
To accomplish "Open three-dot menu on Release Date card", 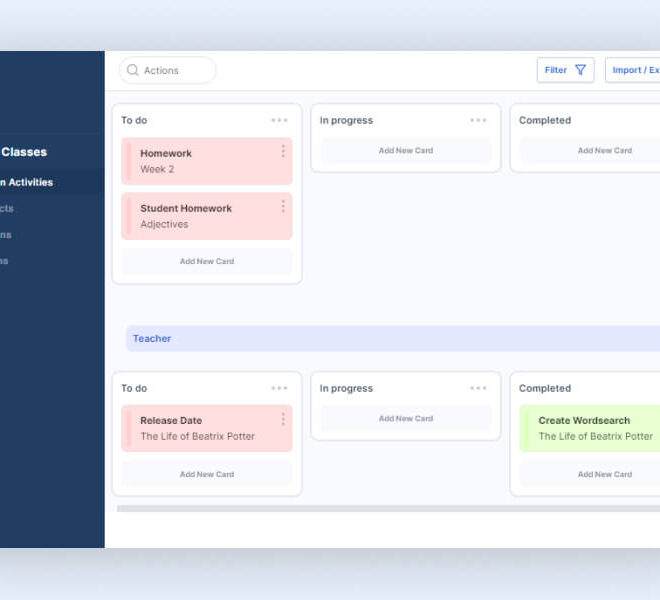I will 283,419.
